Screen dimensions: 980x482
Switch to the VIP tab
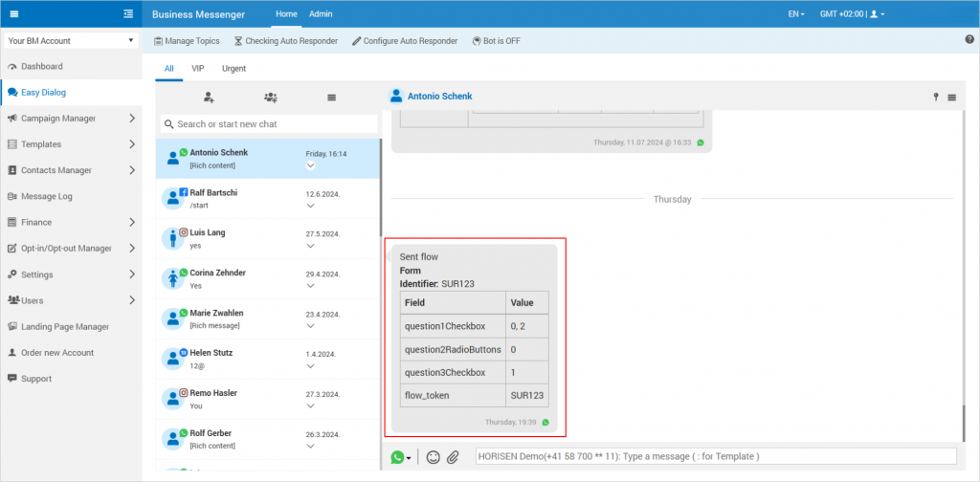point(198,69)
